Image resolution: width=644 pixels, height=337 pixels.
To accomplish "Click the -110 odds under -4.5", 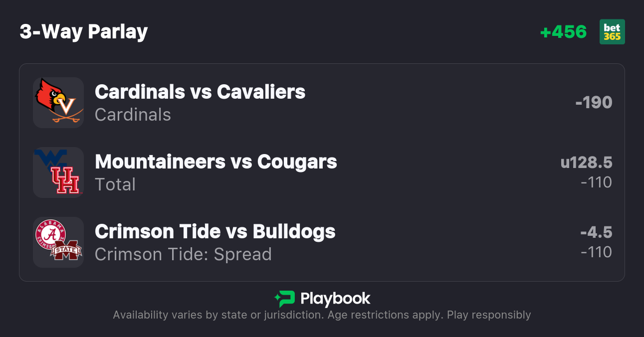I will (596, 252).
